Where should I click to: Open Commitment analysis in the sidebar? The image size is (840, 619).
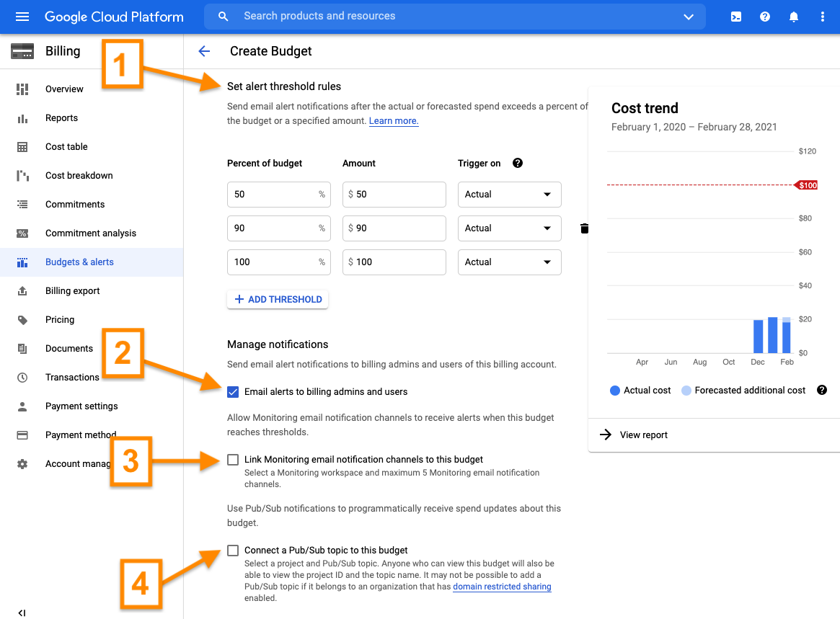pyautogui.click(x=92, y=233)
